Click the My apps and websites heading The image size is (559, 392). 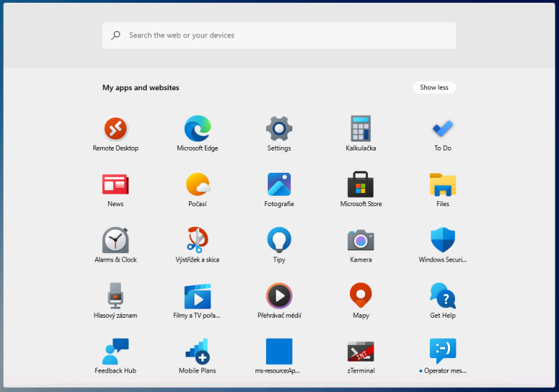141,88
